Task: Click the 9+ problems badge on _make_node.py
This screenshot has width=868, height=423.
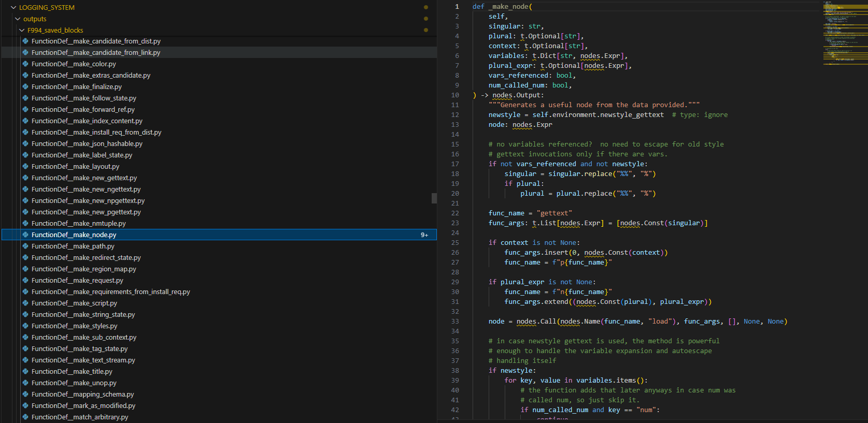Action: point(424,235)
